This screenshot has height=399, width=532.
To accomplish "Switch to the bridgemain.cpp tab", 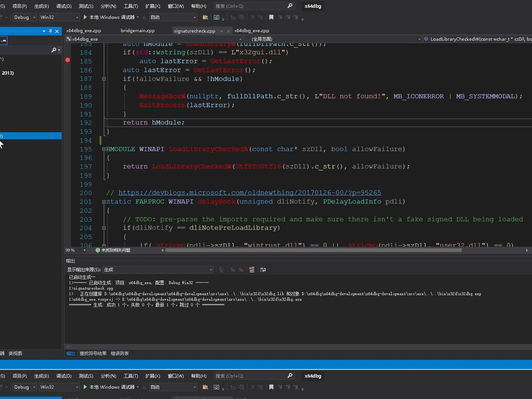I will click(137, 31).
